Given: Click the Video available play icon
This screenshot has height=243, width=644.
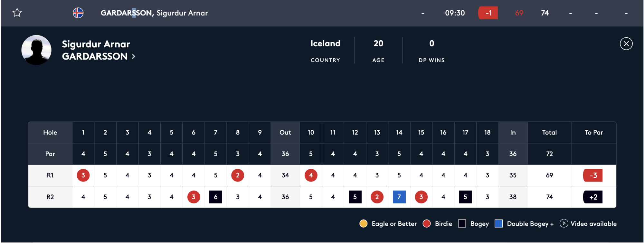Looking at the screenshot, I should point(563,223).
